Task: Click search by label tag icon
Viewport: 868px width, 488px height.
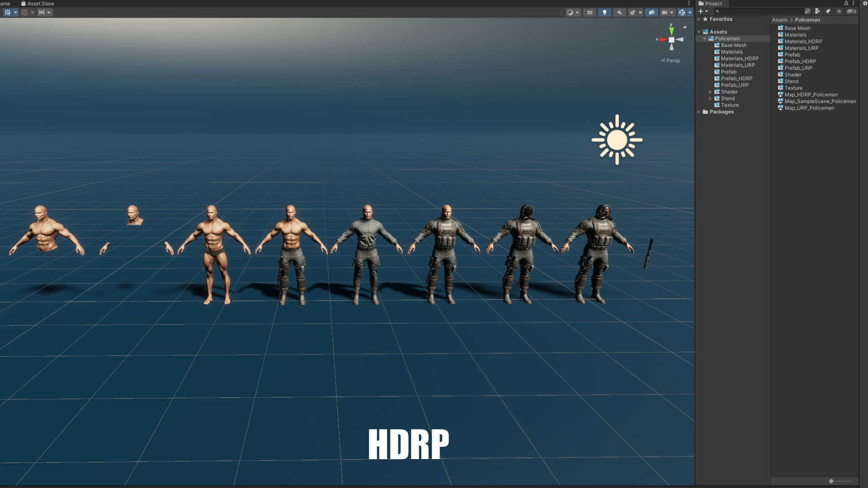Action: [828, 11]
